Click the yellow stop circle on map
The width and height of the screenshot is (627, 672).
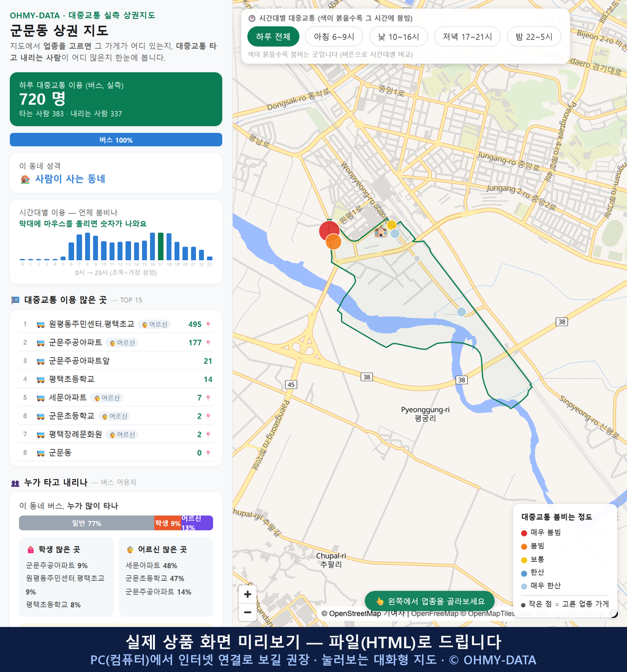[391, 225]
